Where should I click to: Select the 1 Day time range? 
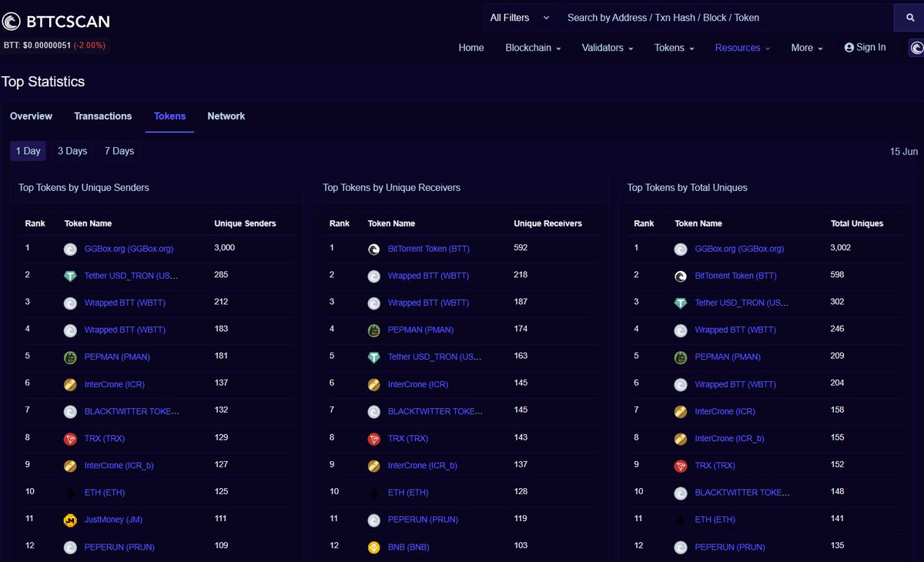point(28,151)
